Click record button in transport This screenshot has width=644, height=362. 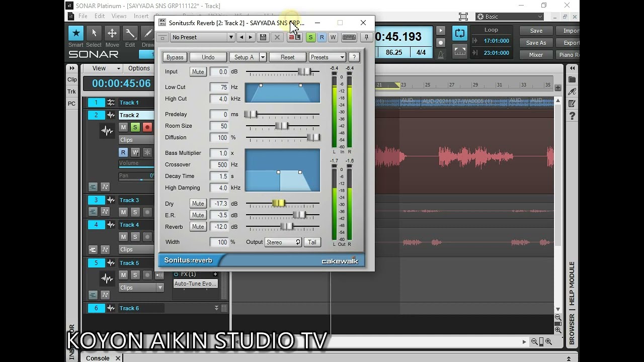click(x=441, y=43)
